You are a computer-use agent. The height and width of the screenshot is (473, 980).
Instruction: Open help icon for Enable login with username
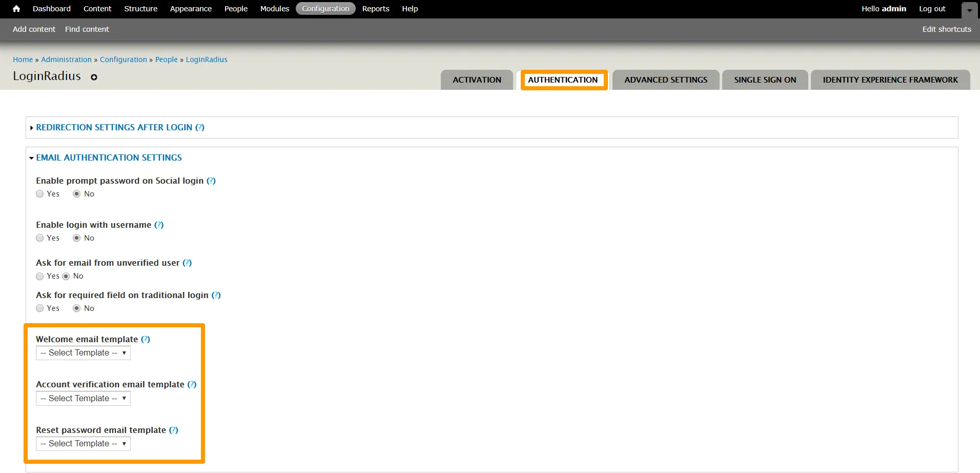pos(159,225)
